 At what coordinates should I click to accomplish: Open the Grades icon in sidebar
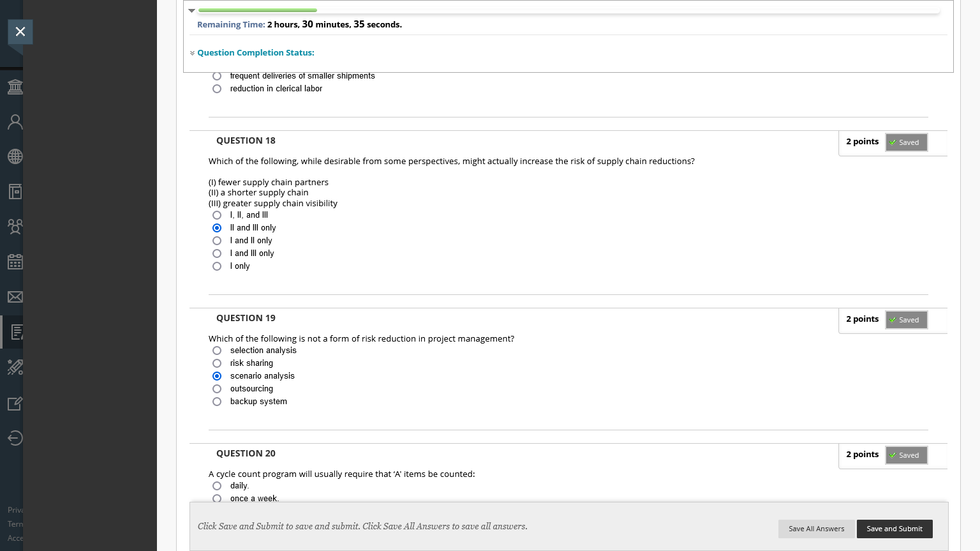15,332
